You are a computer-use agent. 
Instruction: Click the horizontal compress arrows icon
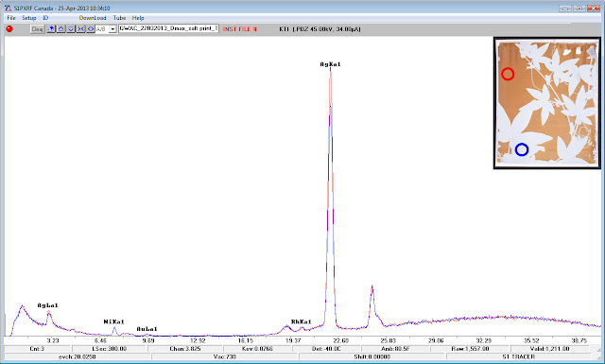(80, 29)
